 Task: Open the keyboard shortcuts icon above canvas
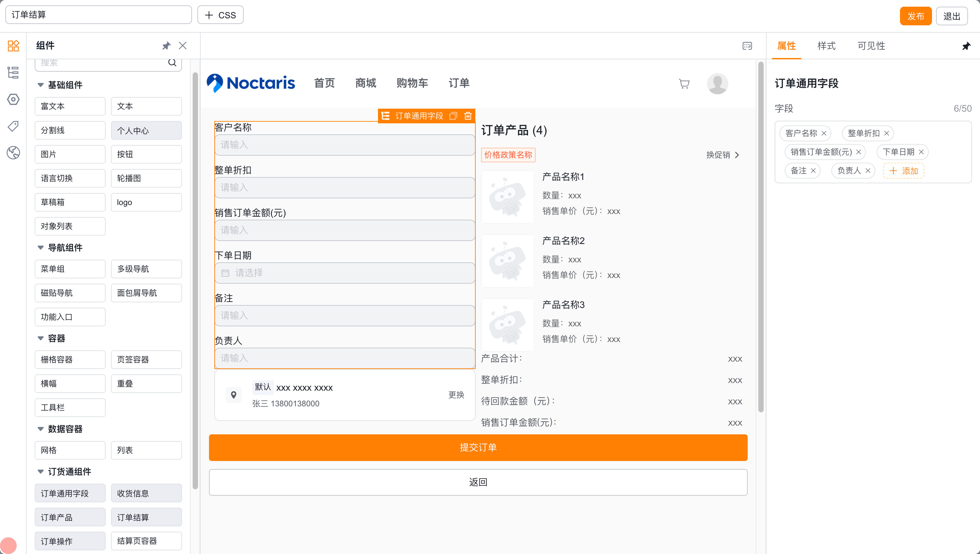pyautogui.click(x=747, y=46)
